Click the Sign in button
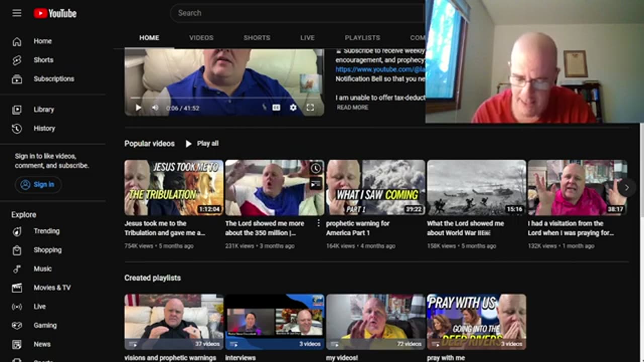The image size is (644, 362). [x=38, y=185]
